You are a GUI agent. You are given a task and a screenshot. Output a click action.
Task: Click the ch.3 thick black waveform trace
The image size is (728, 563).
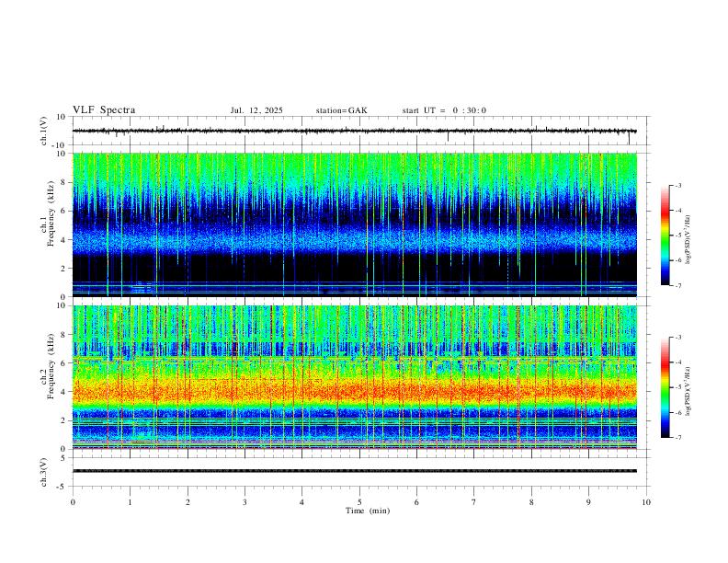point(355,471)
